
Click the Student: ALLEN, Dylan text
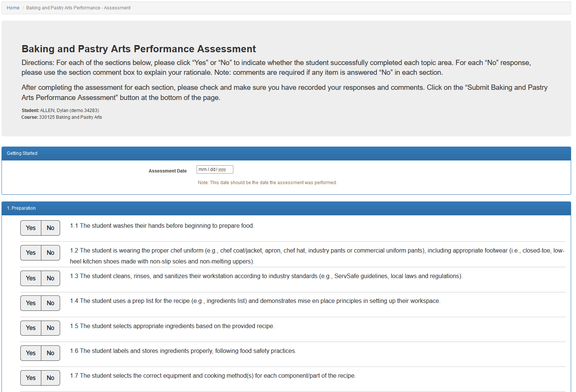tap(60, 110)
